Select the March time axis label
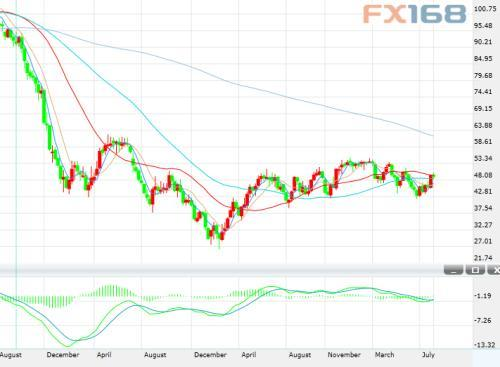500x367 pixels. [384, 355]
